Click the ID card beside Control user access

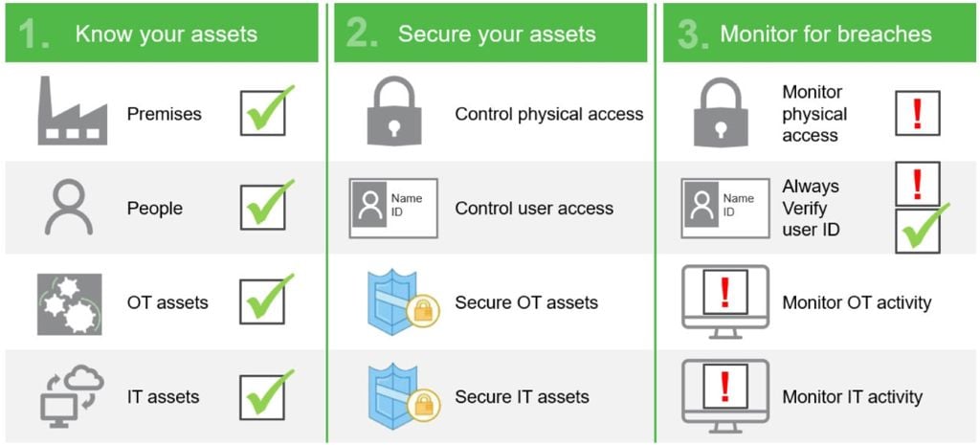pyautogui.click(x=393, y=208)
